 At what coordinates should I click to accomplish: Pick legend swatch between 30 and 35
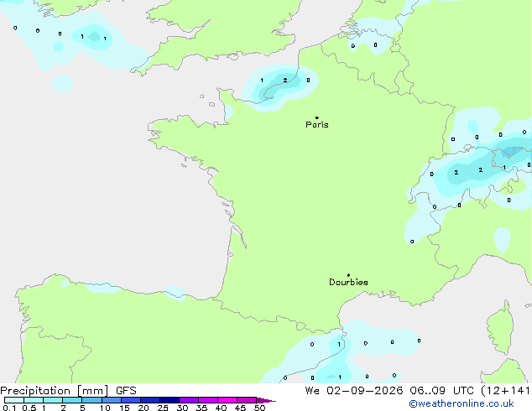pyautogui.click(x=189, y=400)
